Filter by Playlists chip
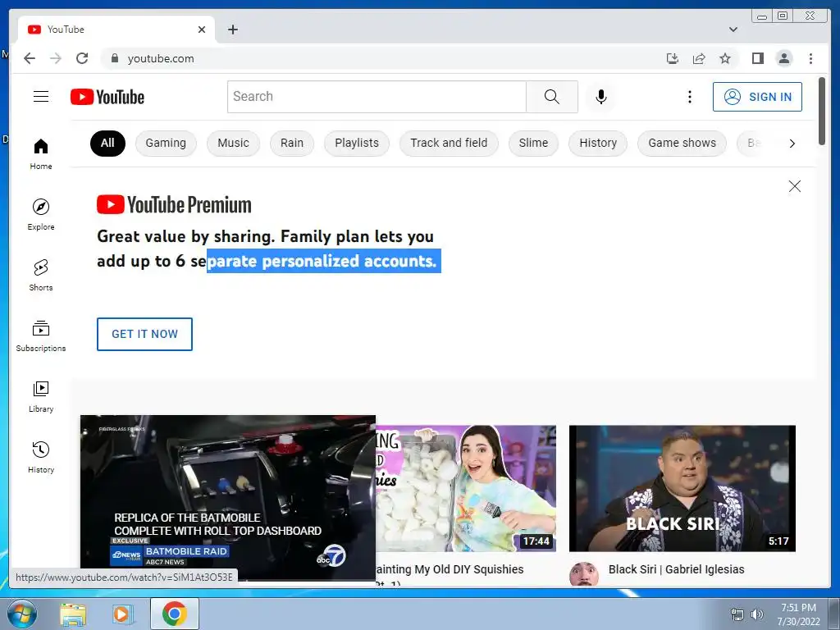This screenshot has width=840, height=630. point(357,143)
